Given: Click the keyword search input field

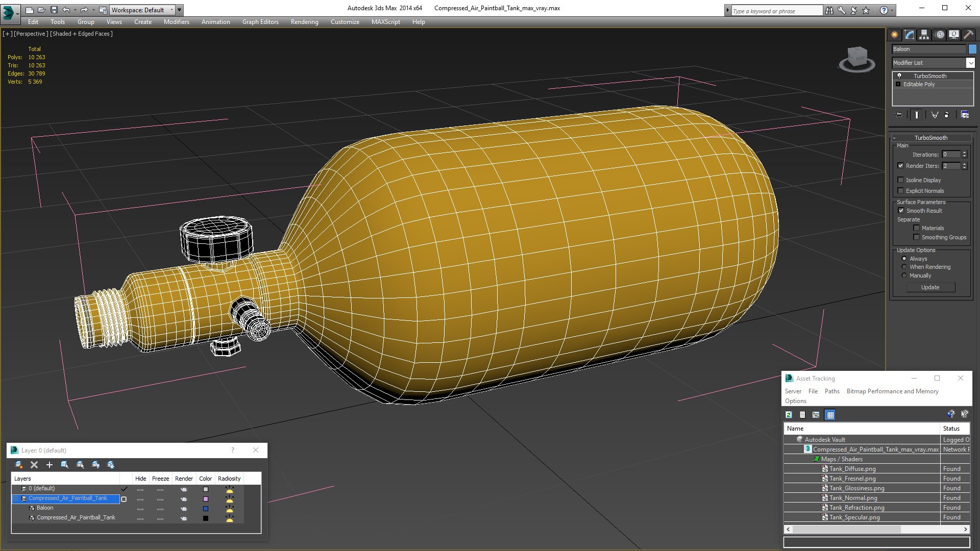Looking at the screenshot, I should 776,11.
